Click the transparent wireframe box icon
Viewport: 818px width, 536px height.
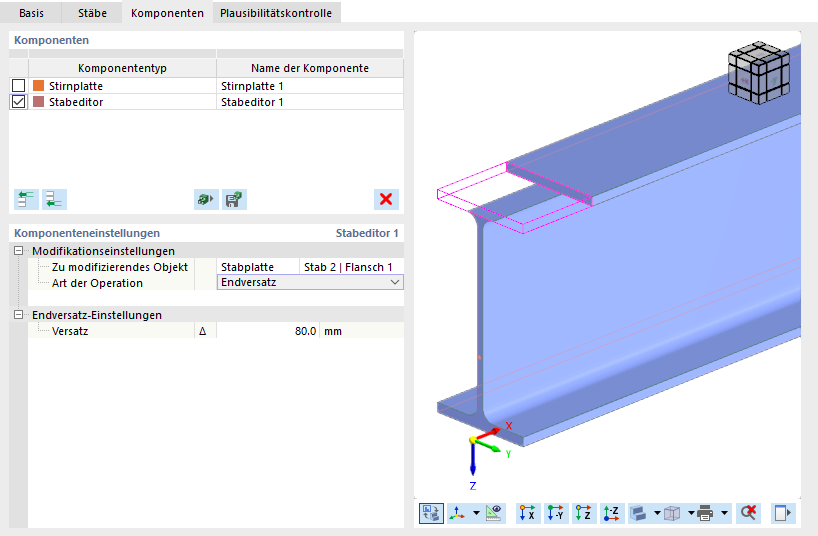[672, 513]
